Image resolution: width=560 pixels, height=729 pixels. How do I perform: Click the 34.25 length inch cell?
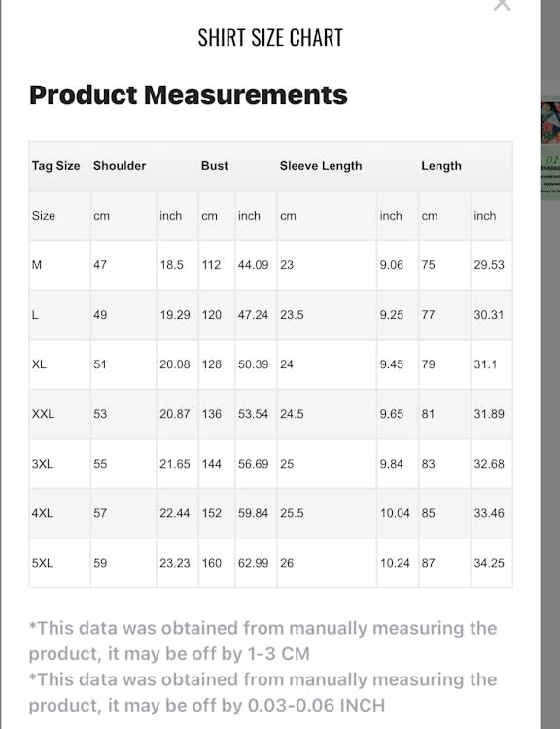point(489,563)
